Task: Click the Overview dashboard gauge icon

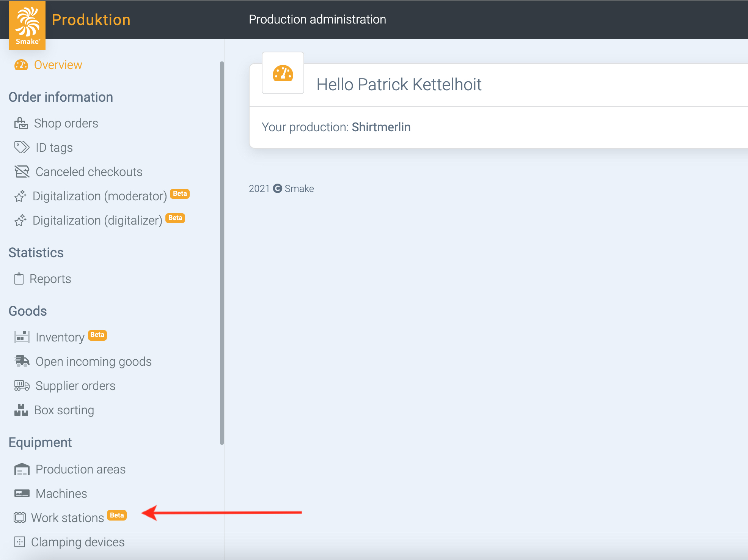Action: [21, 65]
